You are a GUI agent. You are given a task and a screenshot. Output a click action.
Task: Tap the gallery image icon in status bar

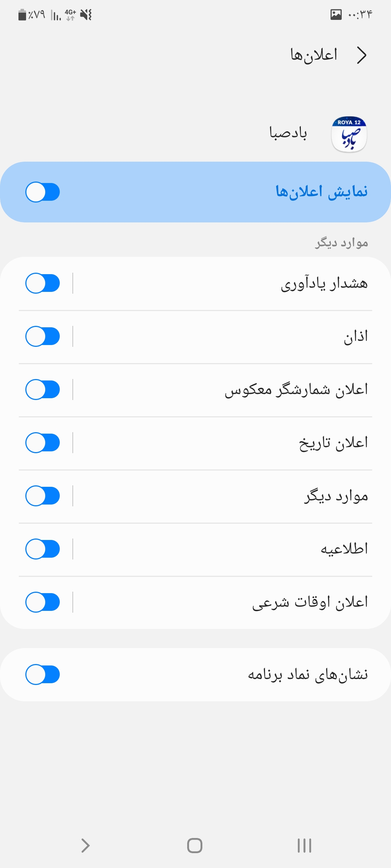[x=336, y=14]
